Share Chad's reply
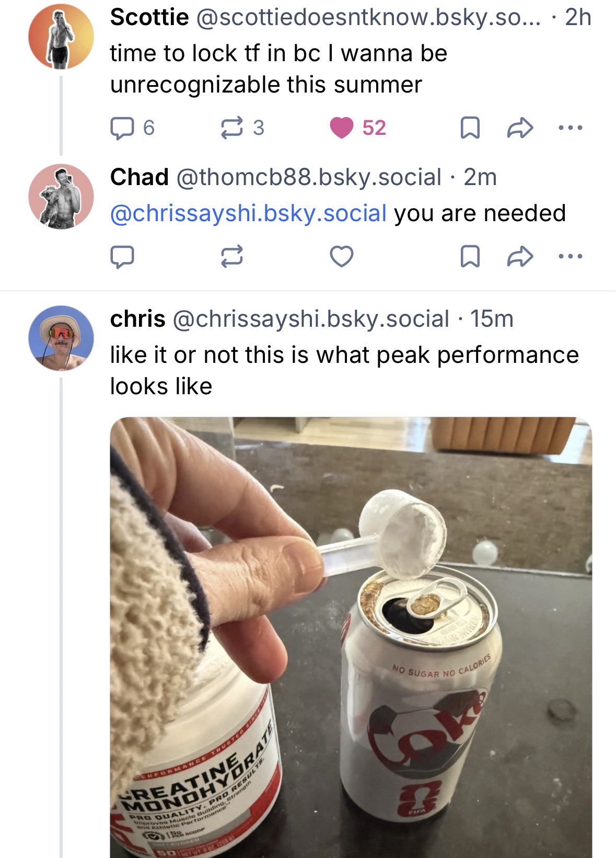The height and width of the screenshot is (858, 616). 520,256
